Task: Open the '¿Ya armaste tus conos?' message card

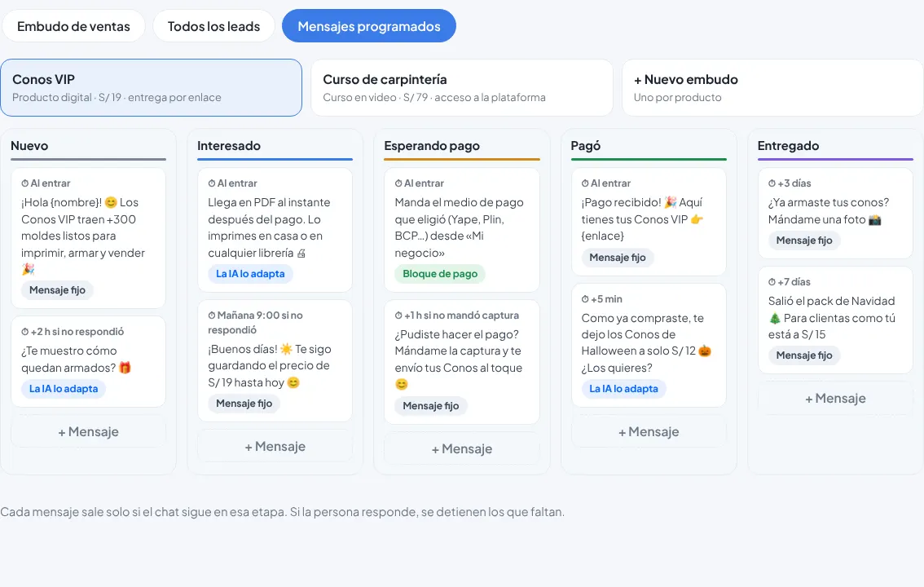Action: tap(836, 214)
